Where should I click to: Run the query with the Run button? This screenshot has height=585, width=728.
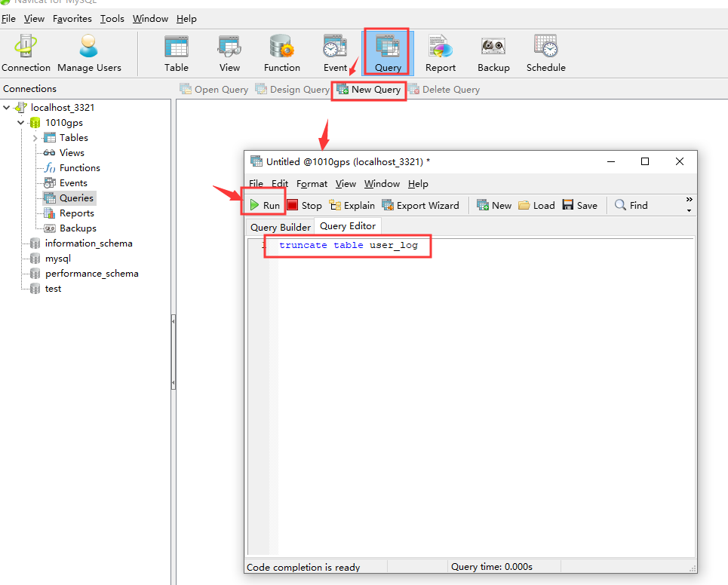265,205
